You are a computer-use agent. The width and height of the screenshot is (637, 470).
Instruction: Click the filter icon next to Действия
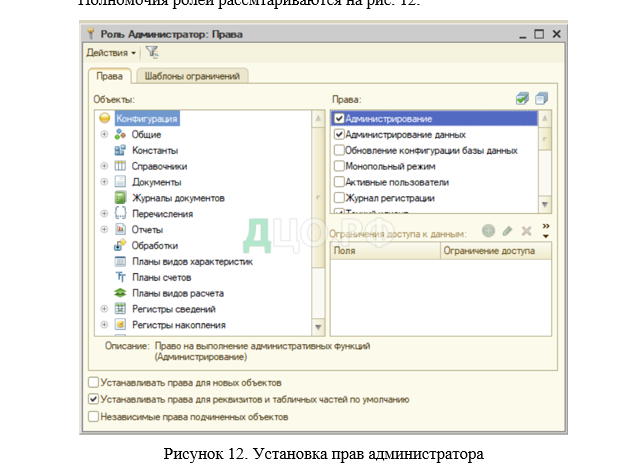pyautogui.click(x=152, y=52)
